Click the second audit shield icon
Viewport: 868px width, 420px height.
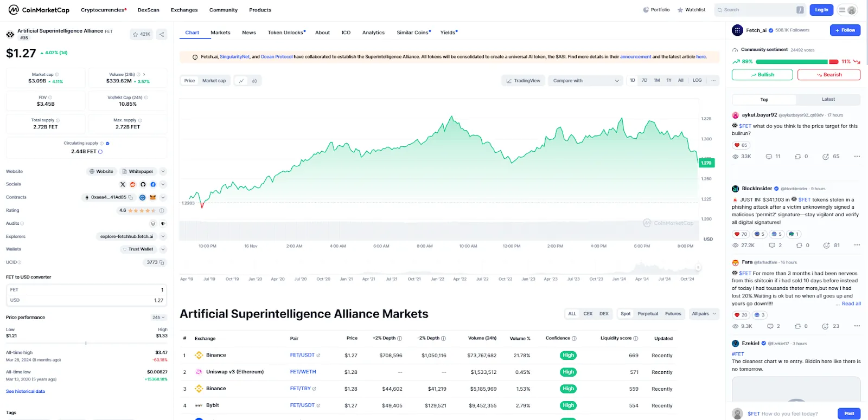click(163, 223)
